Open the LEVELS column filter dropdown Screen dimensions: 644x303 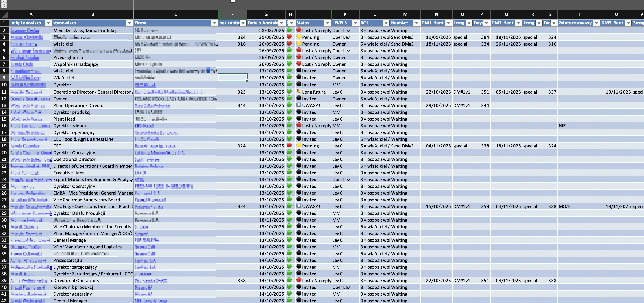tap(355, 23)
